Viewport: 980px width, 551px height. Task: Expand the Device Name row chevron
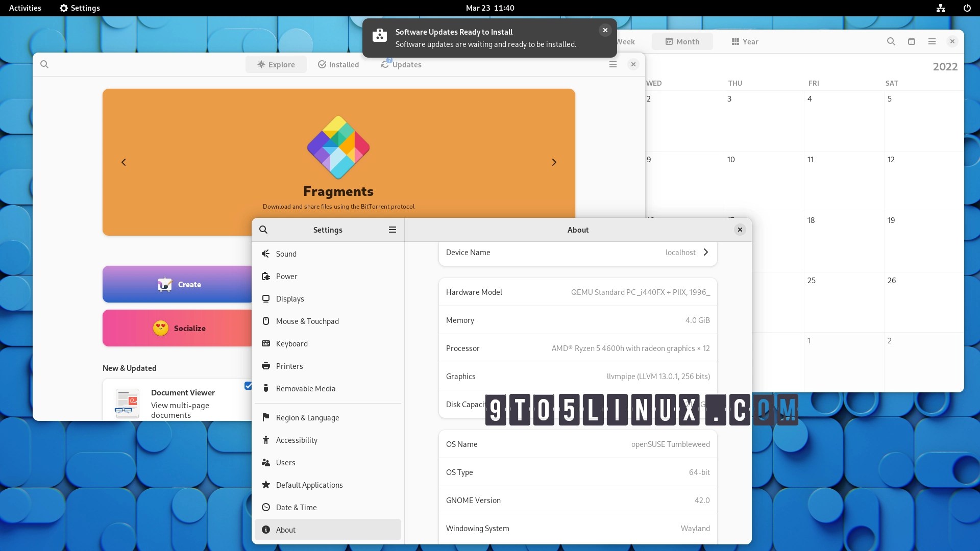pos(706,253)
